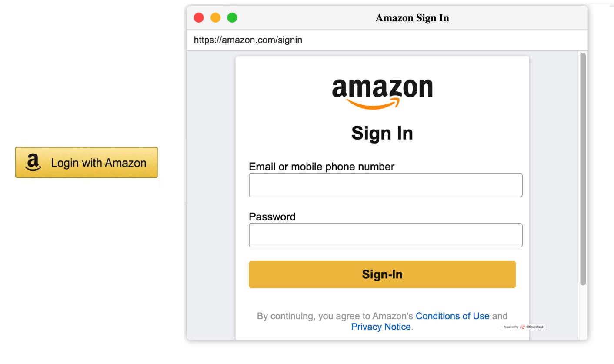Screen dimensions: 614x364
Task: Focus the Password input field
Action: pos(385,235)
